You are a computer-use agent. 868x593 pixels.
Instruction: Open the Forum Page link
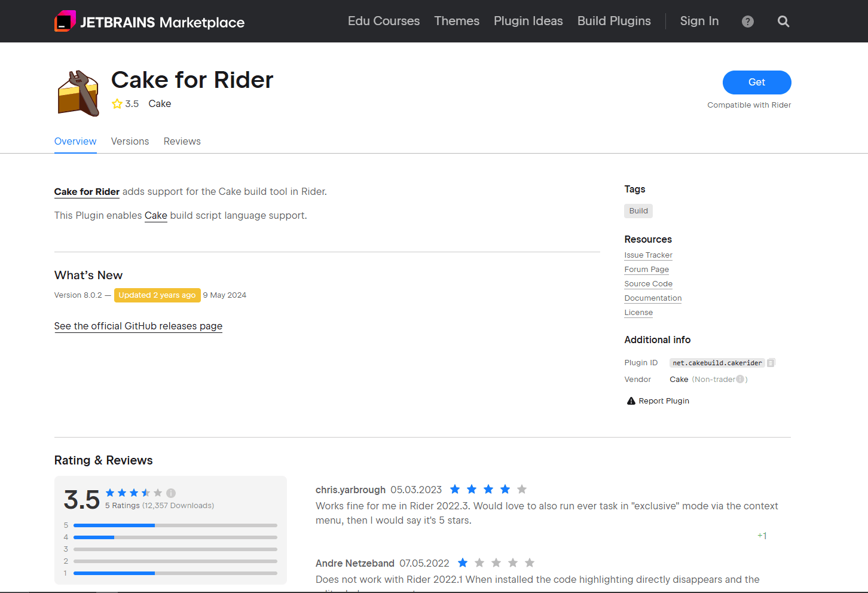coord(646,269)
